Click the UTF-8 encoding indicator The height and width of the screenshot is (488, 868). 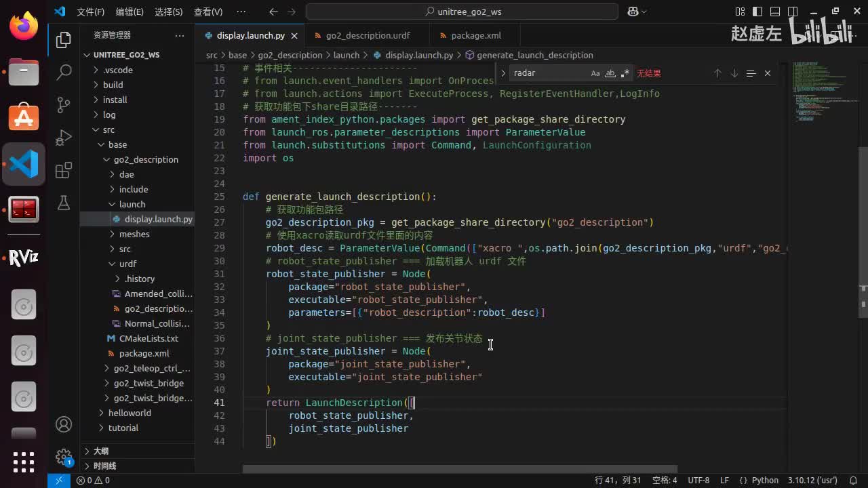[x=698, y=480]
